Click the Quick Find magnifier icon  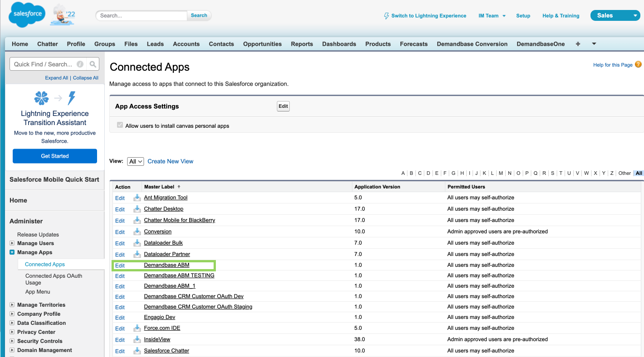pos(93,64)
